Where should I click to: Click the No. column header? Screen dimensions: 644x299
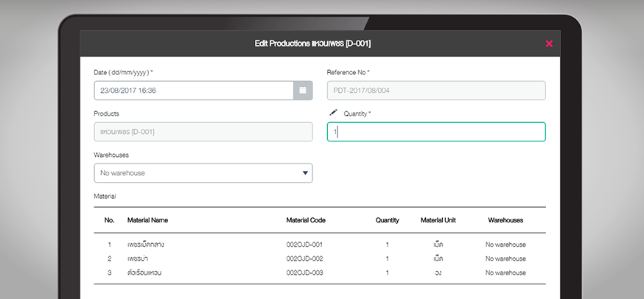(109, 220)
